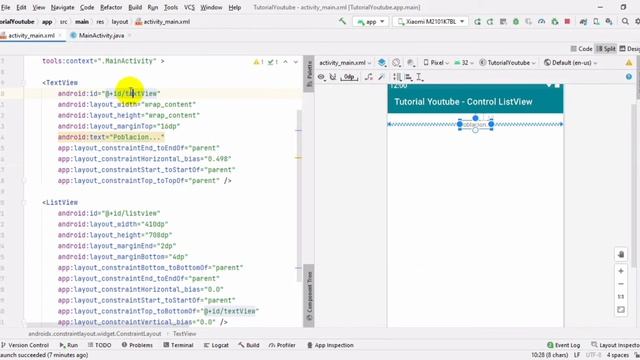
Task: Select the TextView breadcrumb under the editor
Action: click(x=184, y=333)
